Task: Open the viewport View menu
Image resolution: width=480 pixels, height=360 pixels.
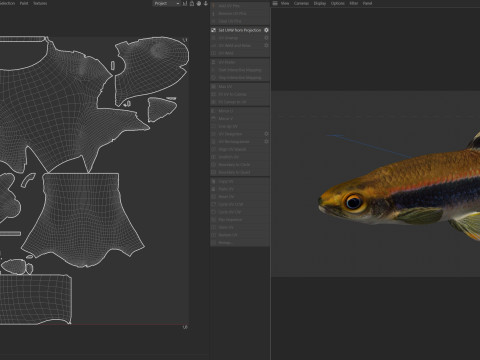Action: point(285,3)
